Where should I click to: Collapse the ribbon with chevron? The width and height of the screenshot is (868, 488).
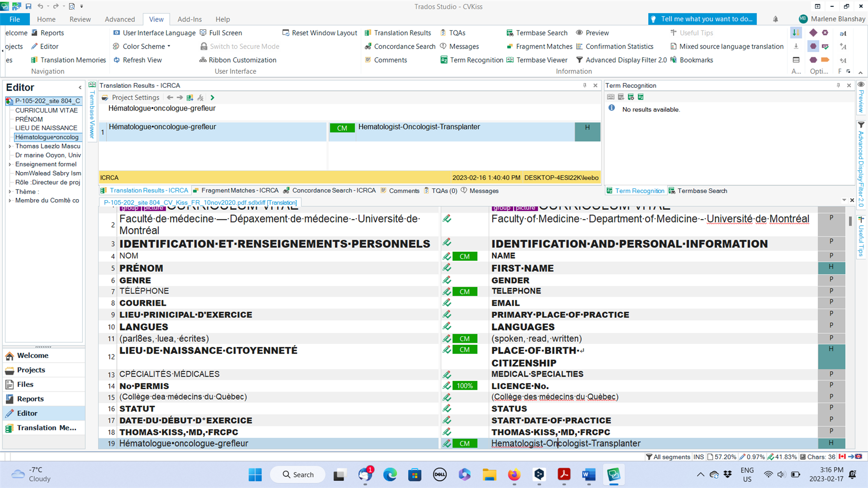(861, 72)
